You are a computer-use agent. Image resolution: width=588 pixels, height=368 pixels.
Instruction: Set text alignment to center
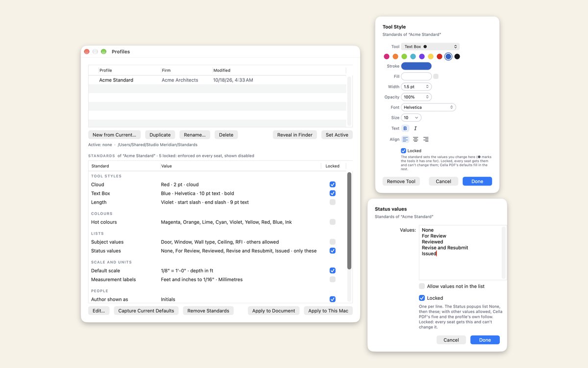tap(416, 139)
